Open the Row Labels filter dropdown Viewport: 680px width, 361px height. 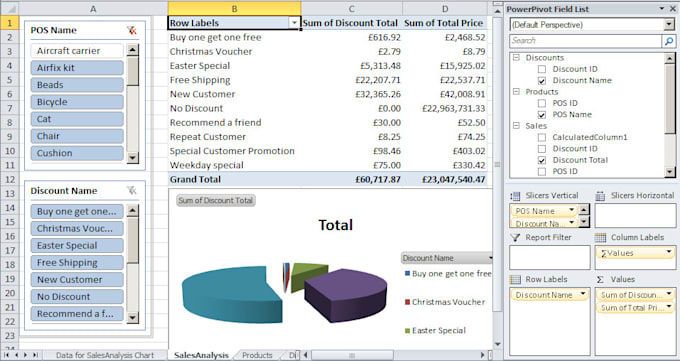(294, 23)
